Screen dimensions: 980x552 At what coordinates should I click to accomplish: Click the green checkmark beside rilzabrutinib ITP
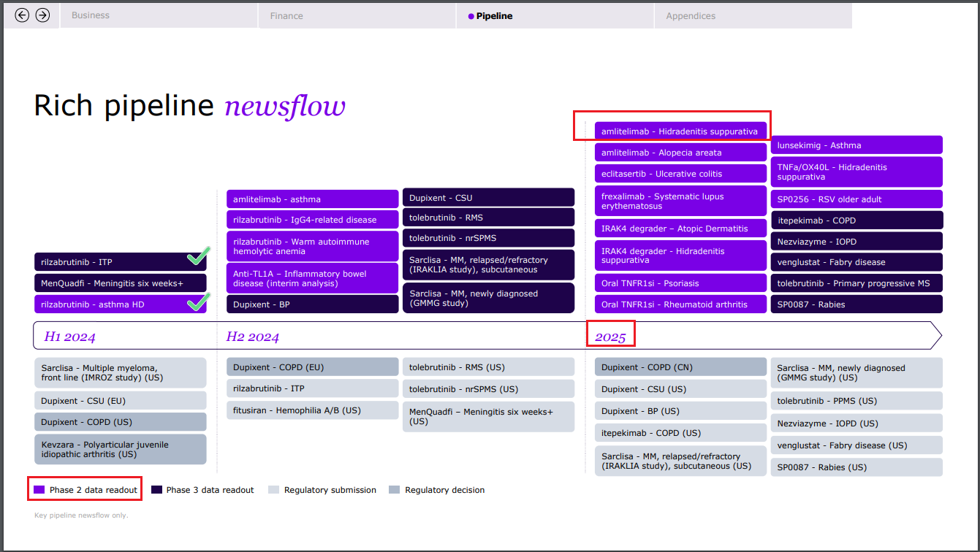point(198,256)
